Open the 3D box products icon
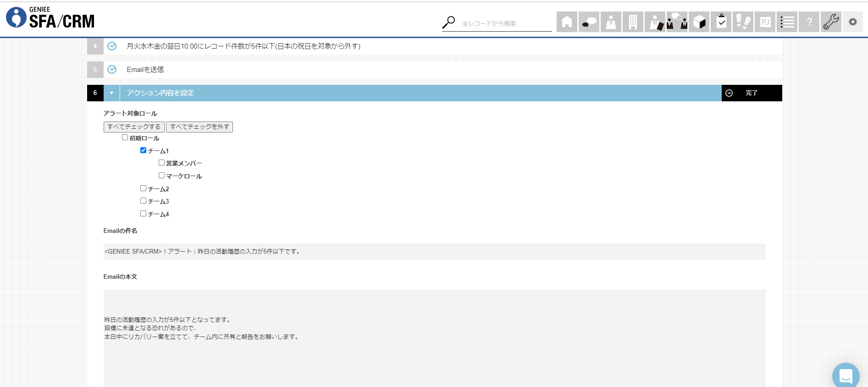Image resolution: width=868 pixels, height=387 pixels. click(x=699, y=22)
